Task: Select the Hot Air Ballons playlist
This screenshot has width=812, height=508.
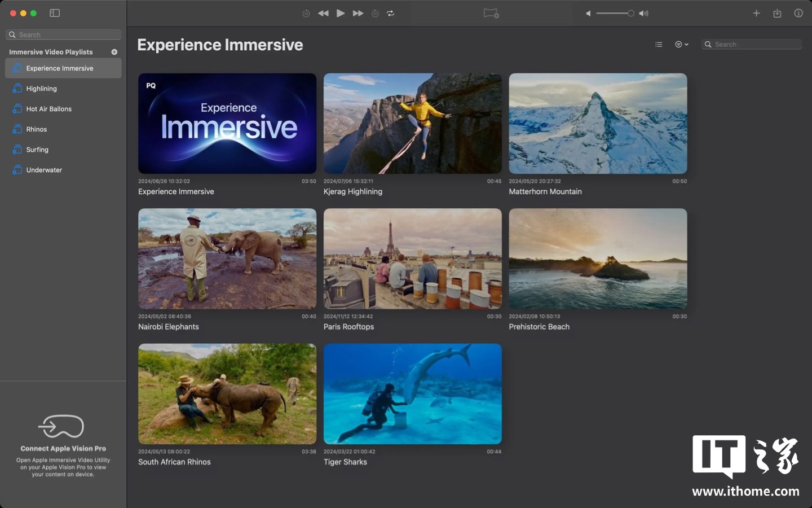Action: coord(49,109)
